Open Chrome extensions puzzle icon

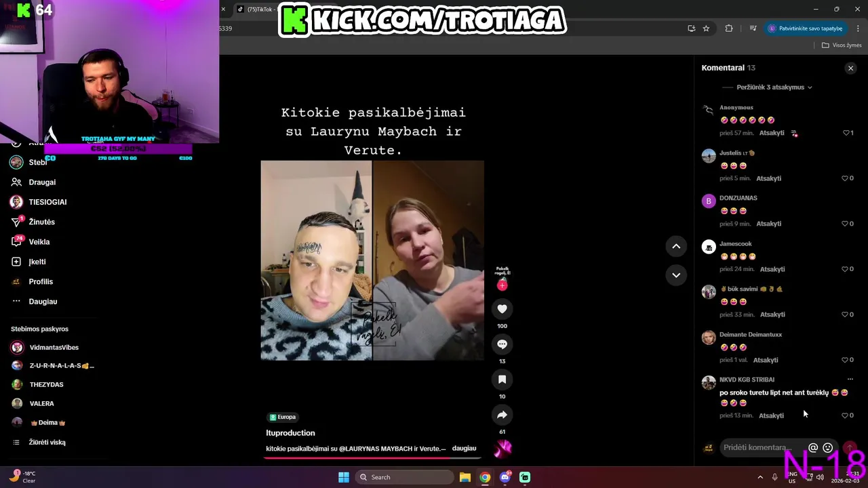pyautogui.click(x=729, y=28)
